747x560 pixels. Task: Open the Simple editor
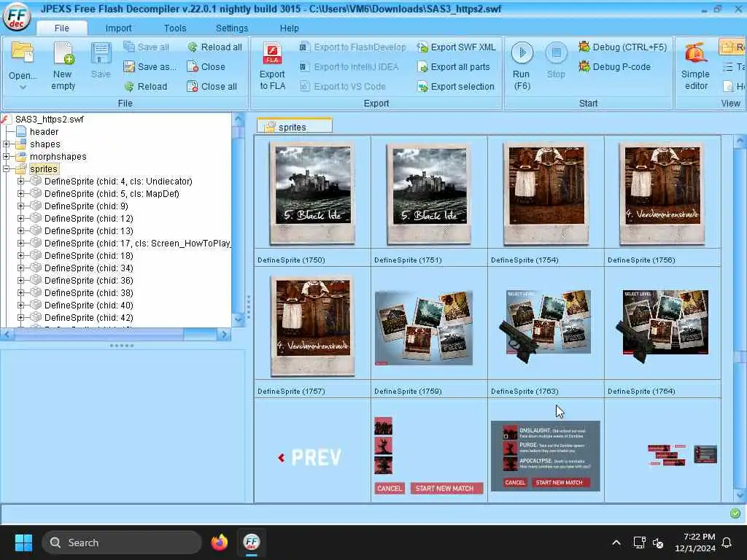tap(695, 66)
